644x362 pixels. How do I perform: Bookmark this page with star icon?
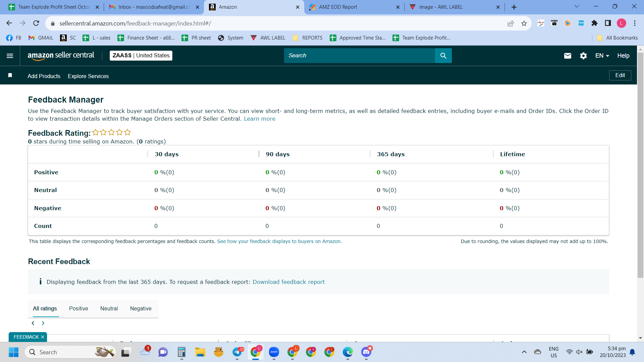(524, 23)
